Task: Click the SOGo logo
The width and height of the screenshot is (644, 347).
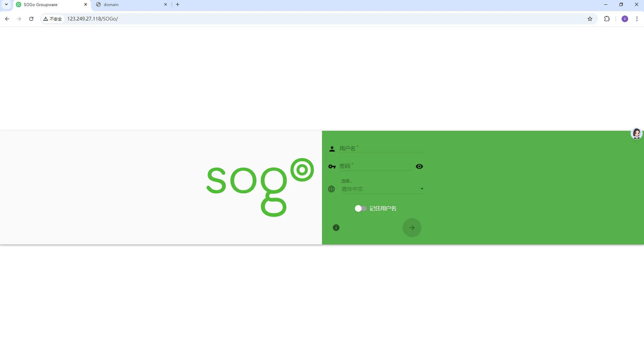Action: pyautogui.click(x=260, y=187)
